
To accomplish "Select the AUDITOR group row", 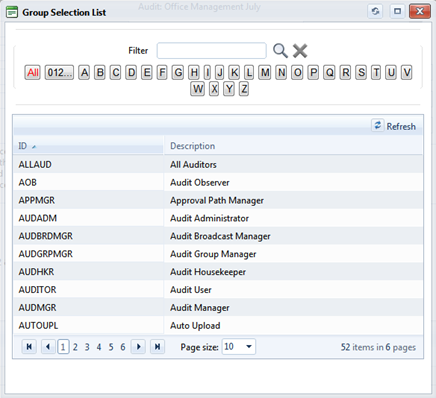I will [x=218, y=289].
